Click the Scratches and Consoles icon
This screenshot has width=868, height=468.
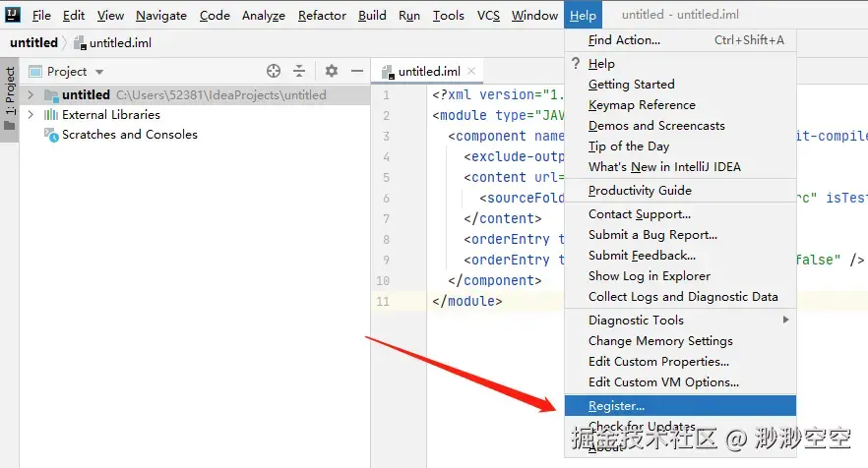pyautogui.click(x=51, y=135)
